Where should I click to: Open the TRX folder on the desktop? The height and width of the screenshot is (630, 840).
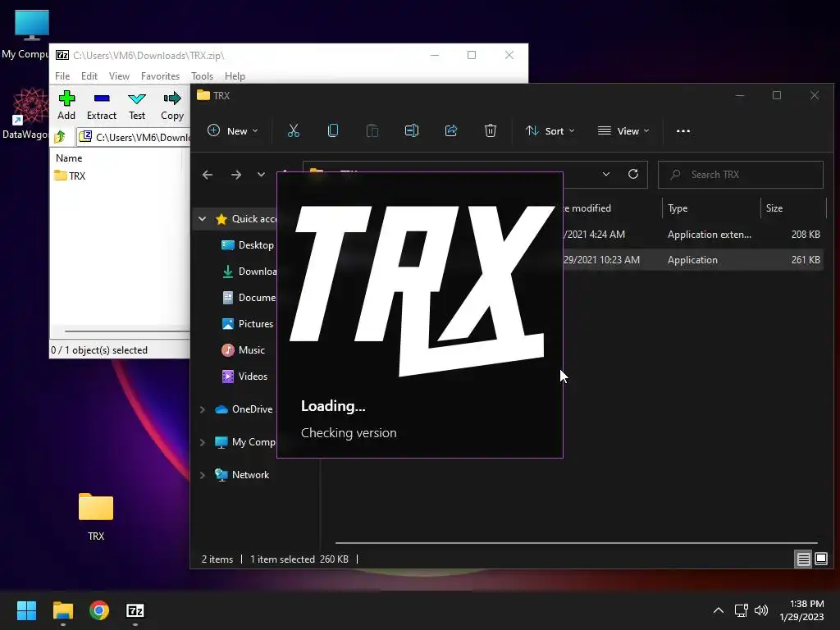tap(96, 517)
